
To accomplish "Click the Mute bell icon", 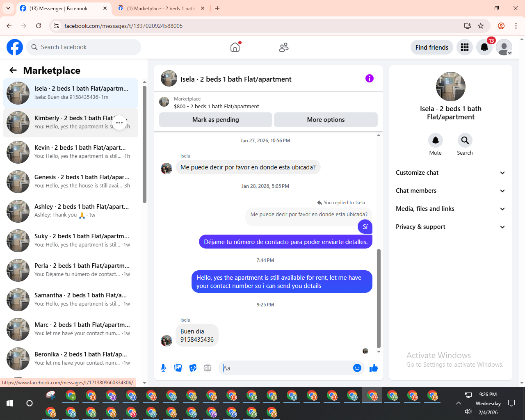I will 436,140.
